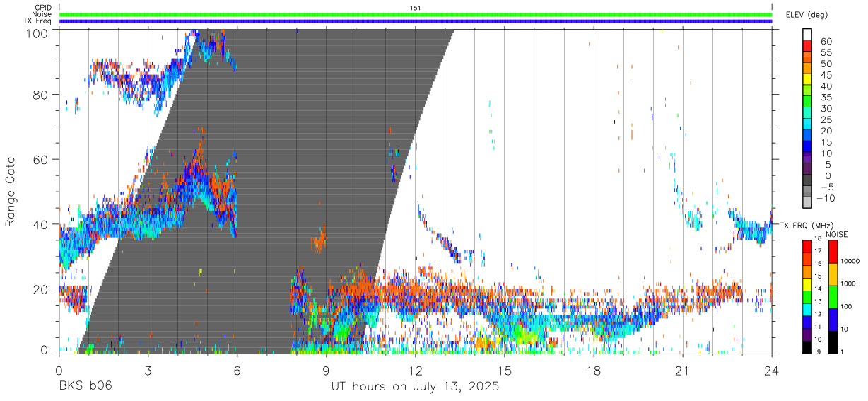Click the white top segment of elevation colorbar

pos(808,33)
